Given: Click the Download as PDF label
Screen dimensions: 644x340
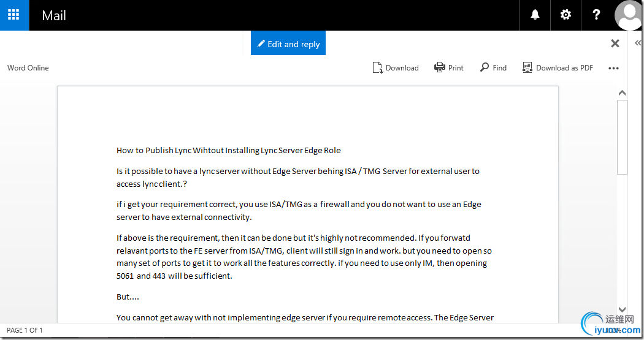Looking at the screenshot, I should [x=564, y=68].
